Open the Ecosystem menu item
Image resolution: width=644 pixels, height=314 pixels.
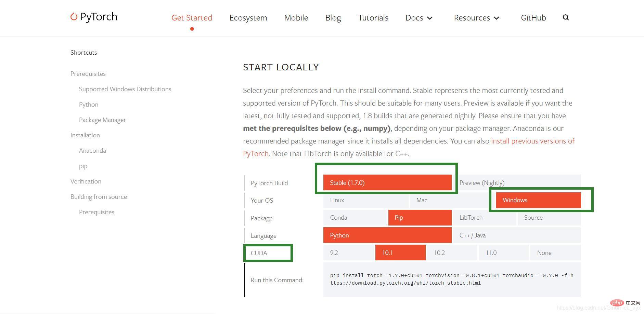pos(248,18)
